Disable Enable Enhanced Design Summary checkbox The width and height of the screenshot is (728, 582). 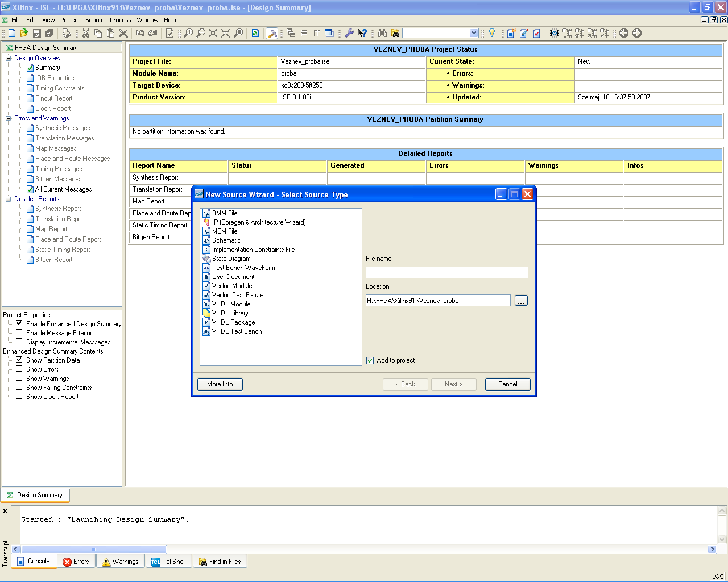click(19, 323)
